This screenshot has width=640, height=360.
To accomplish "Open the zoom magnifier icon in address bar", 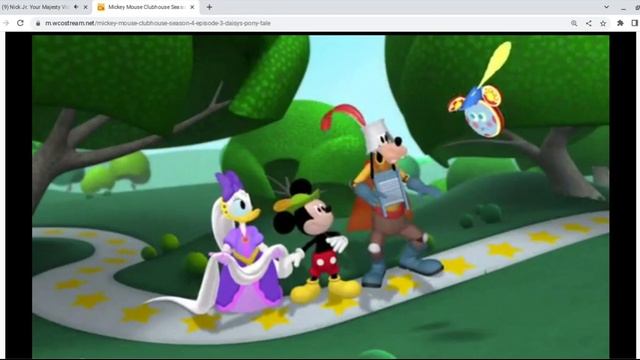I will pyautogui.click(x=574, y=23).
